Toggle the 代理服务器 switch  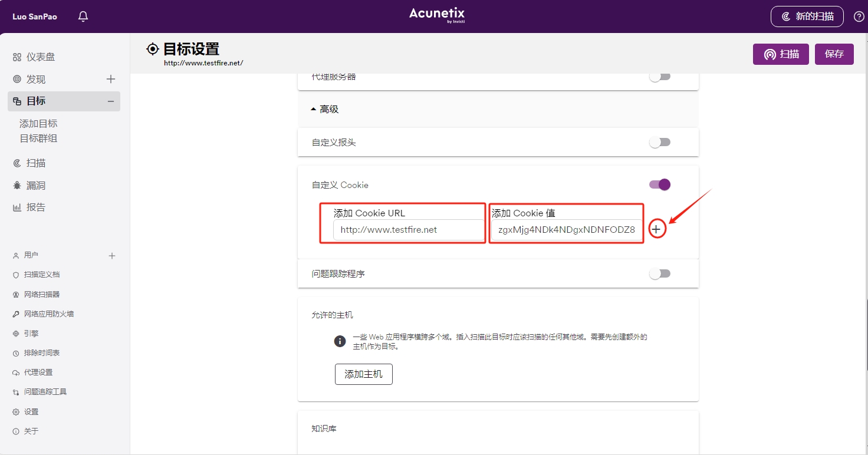pos(660,77)
